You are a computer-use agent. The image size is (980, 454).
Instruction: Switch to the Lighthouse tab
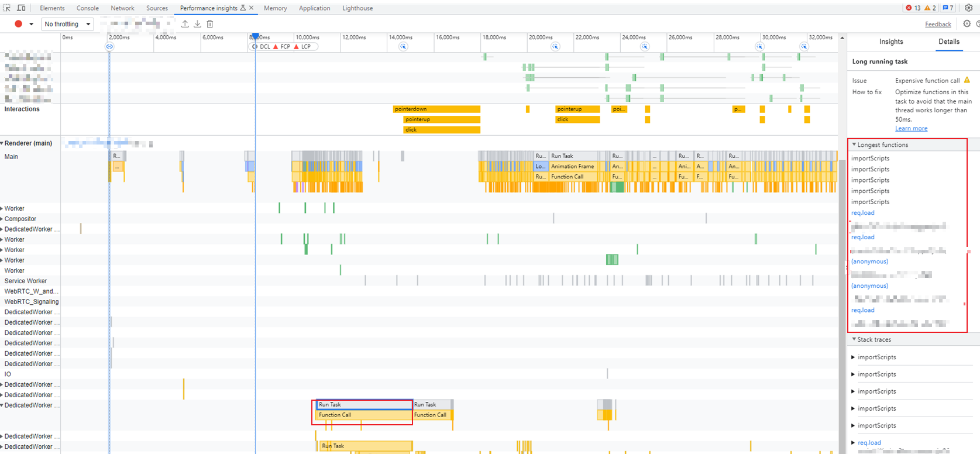(x=357, y=8)
